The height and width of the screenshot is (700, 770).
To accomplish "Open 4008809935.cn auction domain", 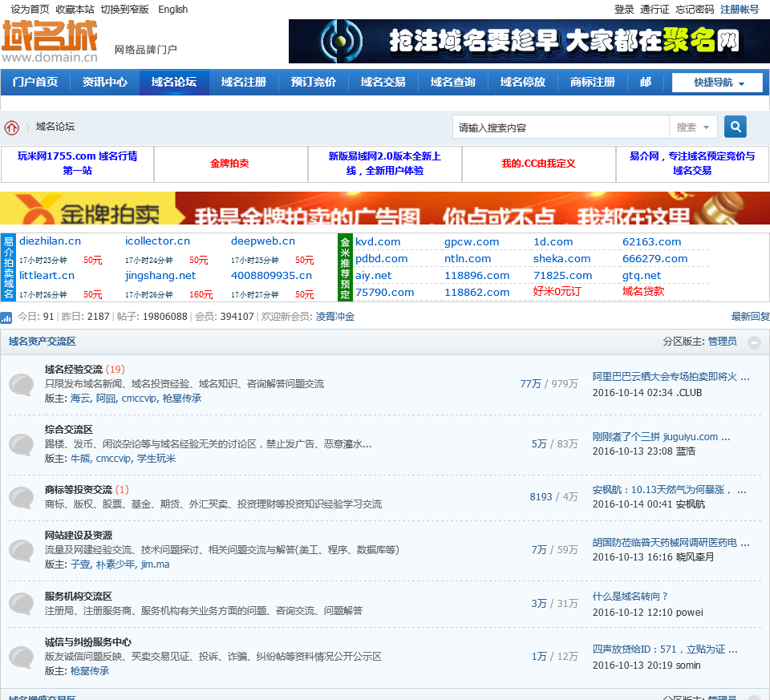I will pyautogui.click(x=272, y=275).
